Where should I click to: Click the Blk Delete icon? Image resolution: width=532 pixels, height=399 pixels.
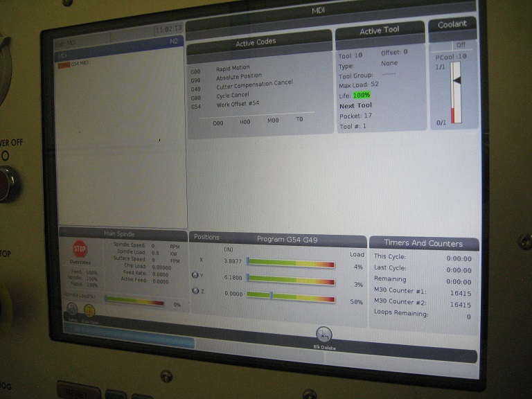tap(324, 335)
